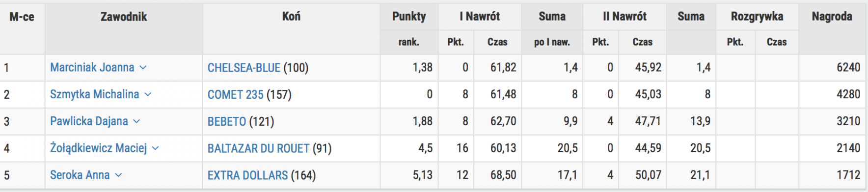Viewport: 868px width, 192px height.
Task: Expand the chevron next to Marciniak Joanna
Action: tap(143, 68)
